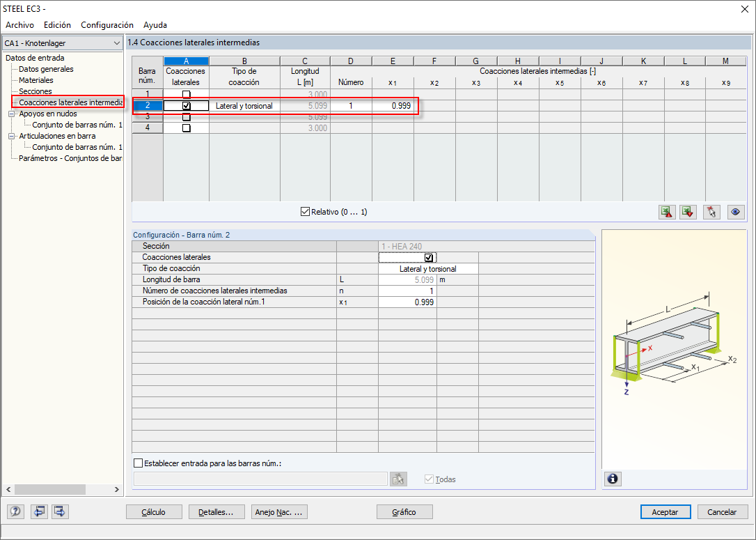Image resolution: width=756 pixels, height=540 pixels.
Task: Open the Ayuda menu
Action: point(155,25)
